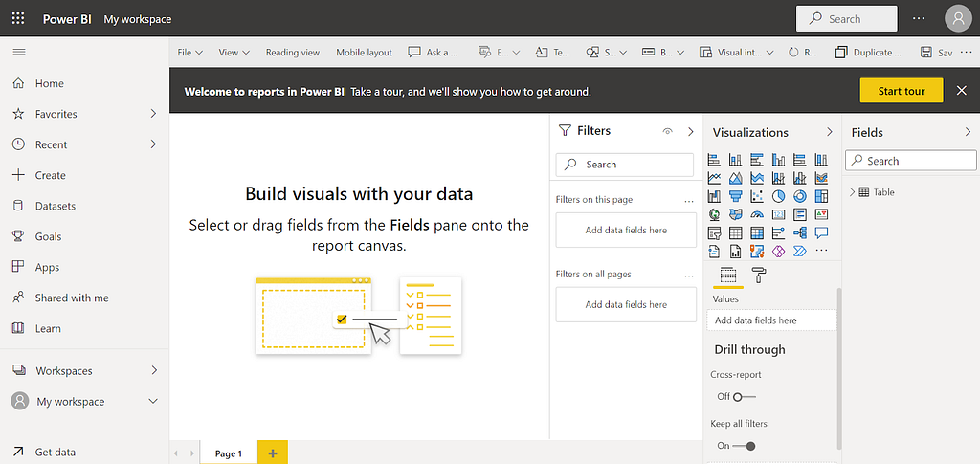Screen dimensions: 980x464
Task: Select the Map globe visual
Action: click(714, 214)
